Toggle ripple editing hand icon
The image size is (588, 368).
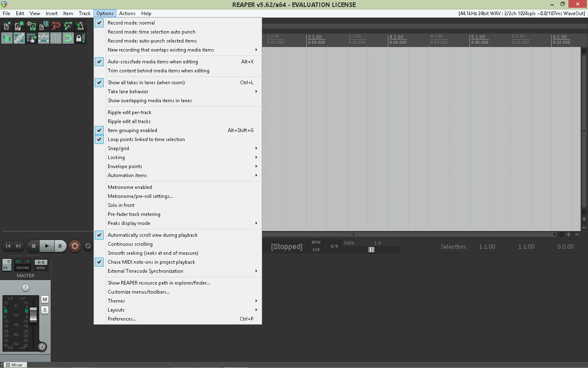point(31,38)
